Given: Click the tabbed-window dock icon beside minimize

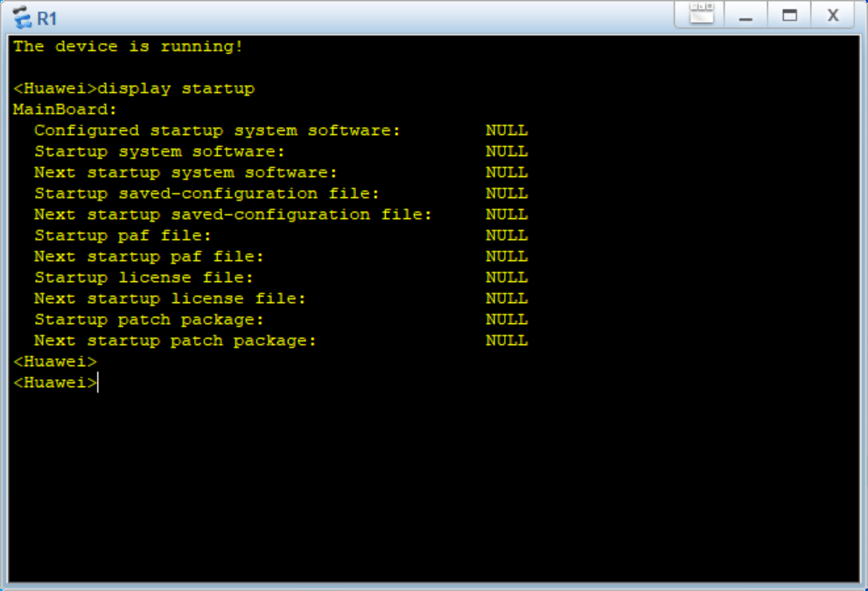Looking at the screenshot, I should pos(702,15).
